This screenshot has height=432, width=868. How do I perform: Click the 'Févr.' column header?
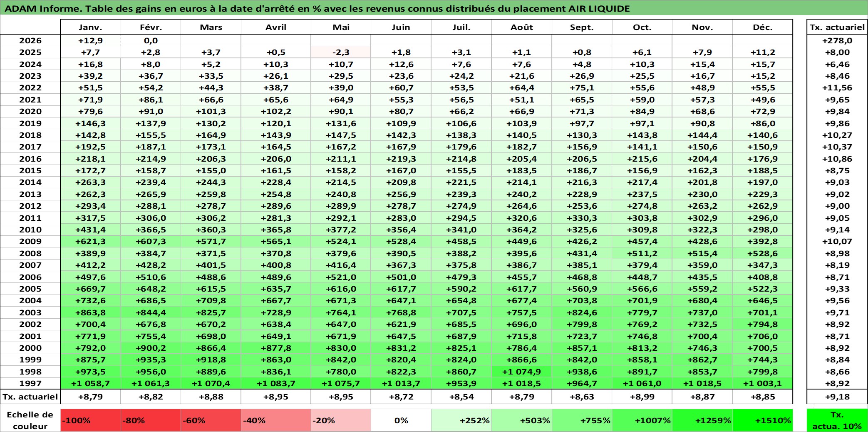[x=151, y=27]
